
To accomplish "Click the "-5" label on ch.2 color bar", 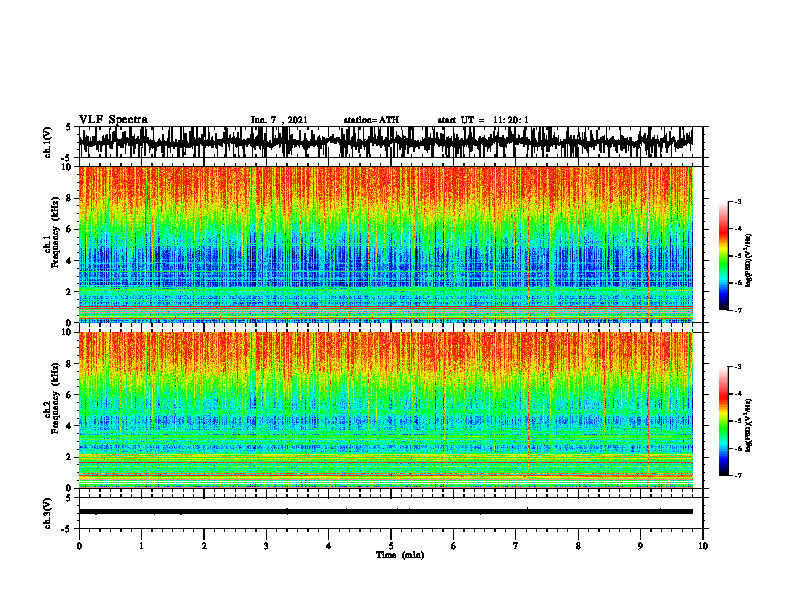I will 738,421.
